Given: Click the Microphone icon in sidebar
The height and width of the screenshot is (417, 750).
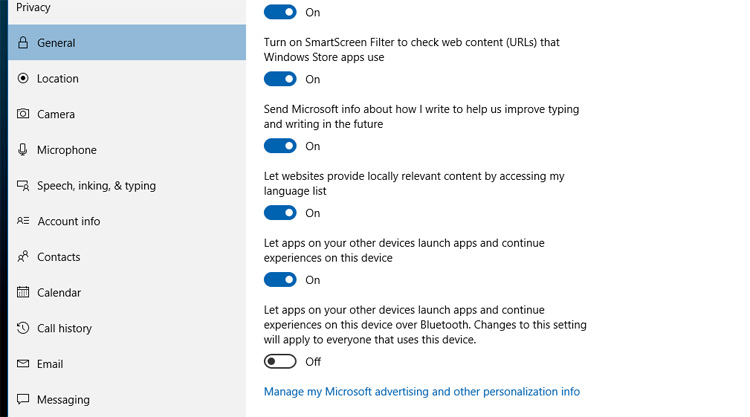Looking at the screenshot, I should pos(23,150).
